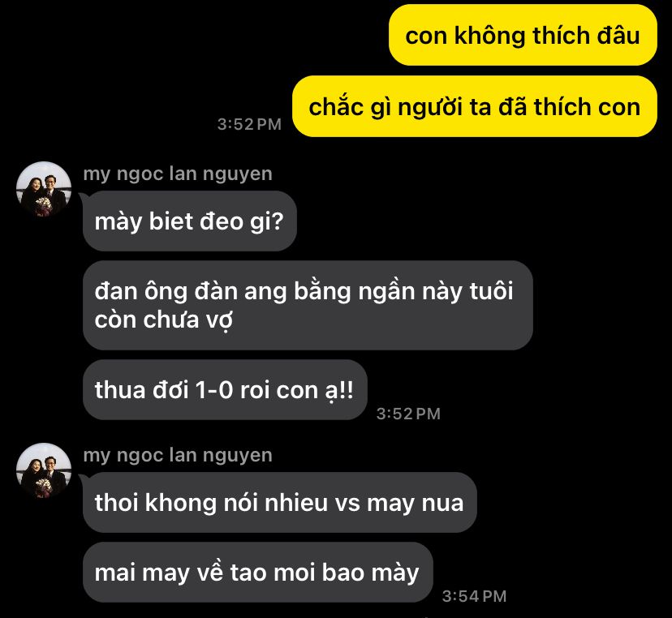
Task: Tap the 3:54 PM timestamp
Action: [x=475, y=596]
